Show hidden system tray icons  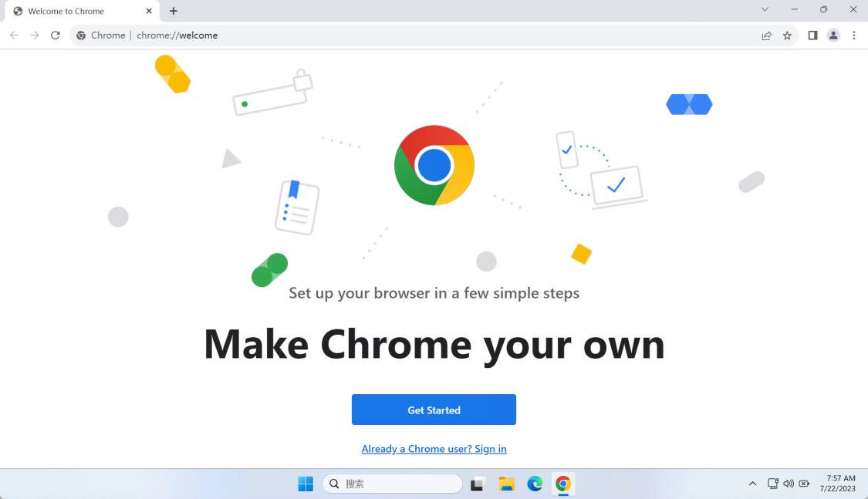[752, 484]
